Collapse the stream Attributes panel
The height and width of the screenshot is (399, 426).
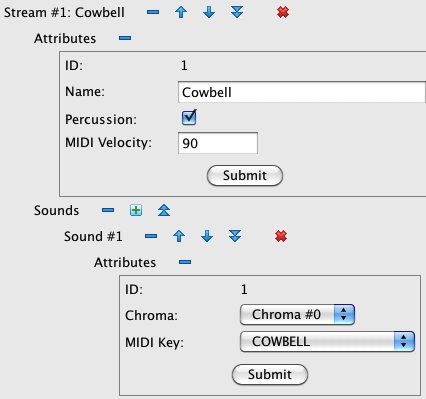(x=125, y=38)
